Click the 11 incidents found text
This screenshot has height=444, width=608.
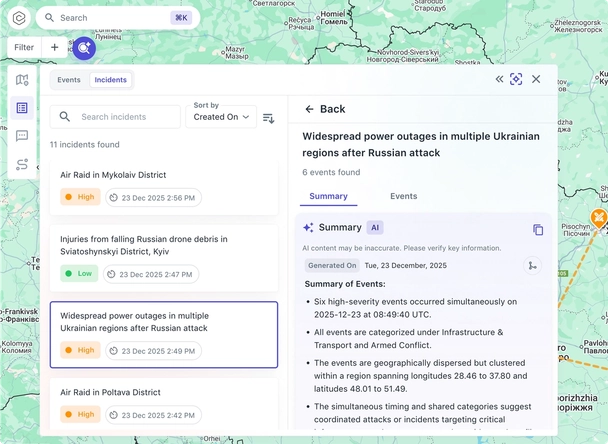click(x=85, y=145)
